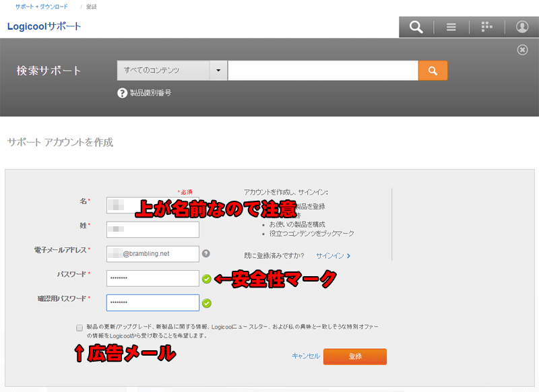Click into the support search text field
Viewport: 539px width, 392px height.
[323, 71]
